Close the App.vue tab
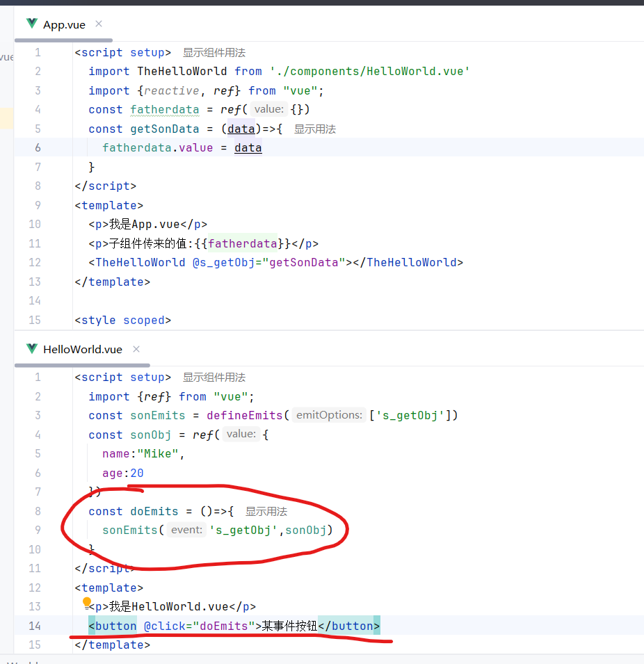This screenshot has width=644, height=664. pyautogui.click(x=99, y=24)
